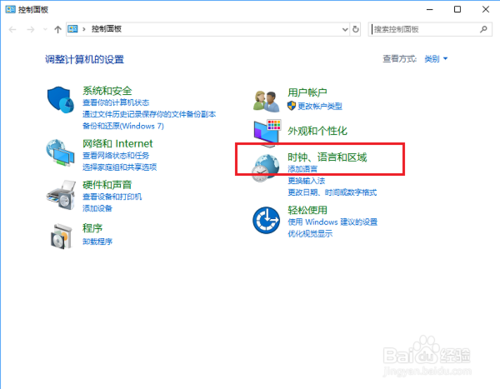The image size is (500, 389).
Task: Refresh the Control Panel view
Action: coord(356,29)
